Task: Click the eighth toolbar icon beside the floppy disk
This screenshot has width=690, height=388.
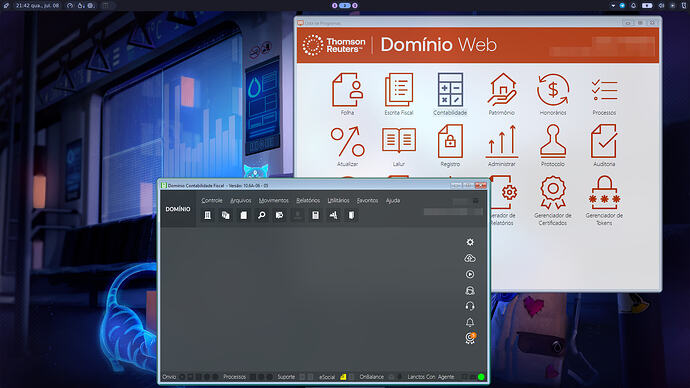Action: [334, 215]
